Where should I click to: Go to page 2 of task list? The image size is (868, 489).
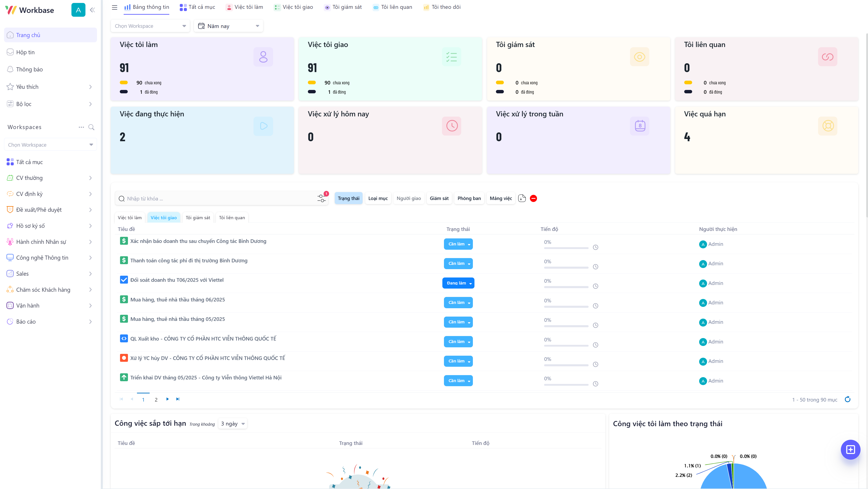click(156, 400)
